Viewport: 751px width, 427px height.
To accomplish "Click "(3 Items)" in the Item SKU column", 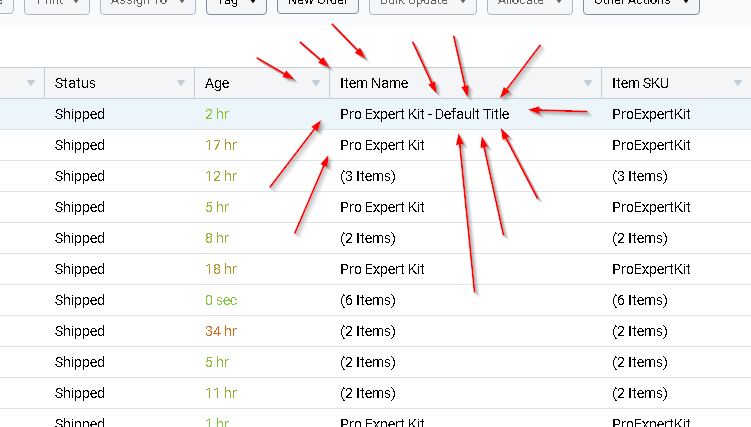I will pyautogui.click(x=639, y=176).
